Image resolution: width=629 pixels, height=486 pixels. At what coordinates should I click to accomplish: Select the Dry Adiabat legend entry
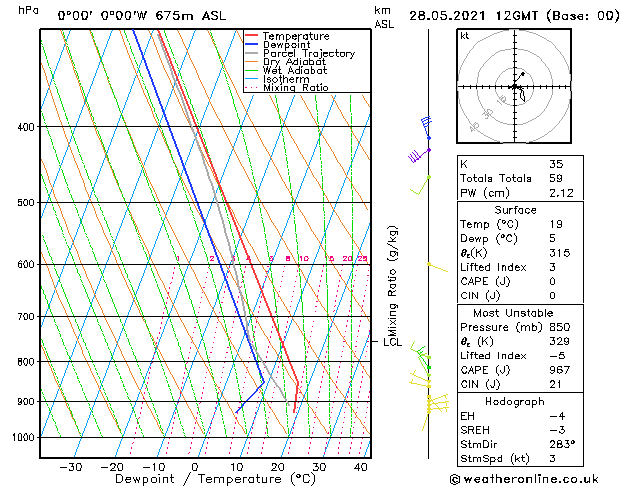tap(294, 62)
